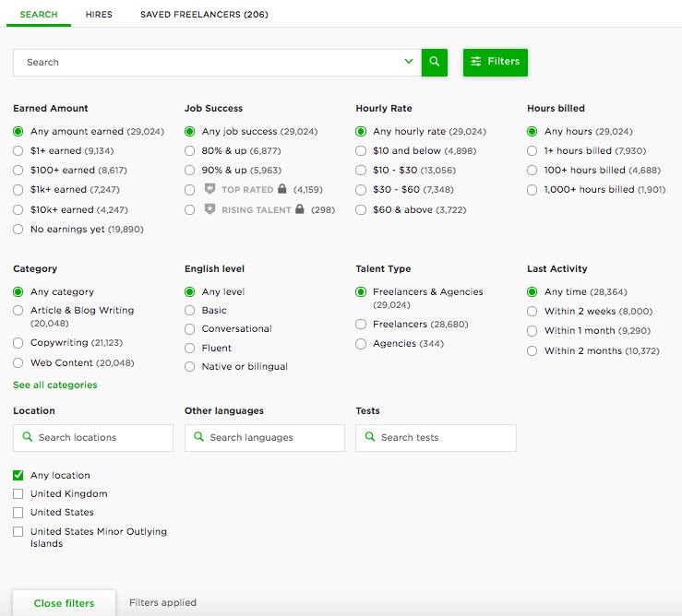Select Any amount earned option
682x616 pixels.
tap(18, 131)
